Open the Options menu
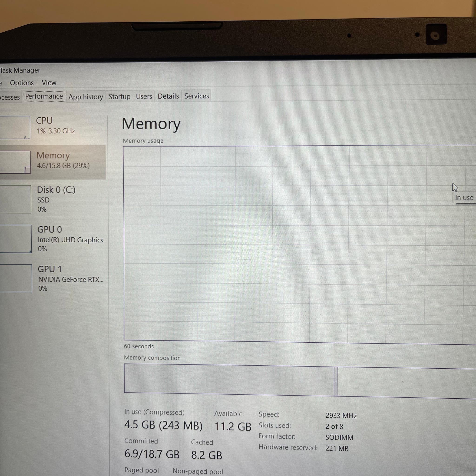The image size is (476, 476). point(22,83)
